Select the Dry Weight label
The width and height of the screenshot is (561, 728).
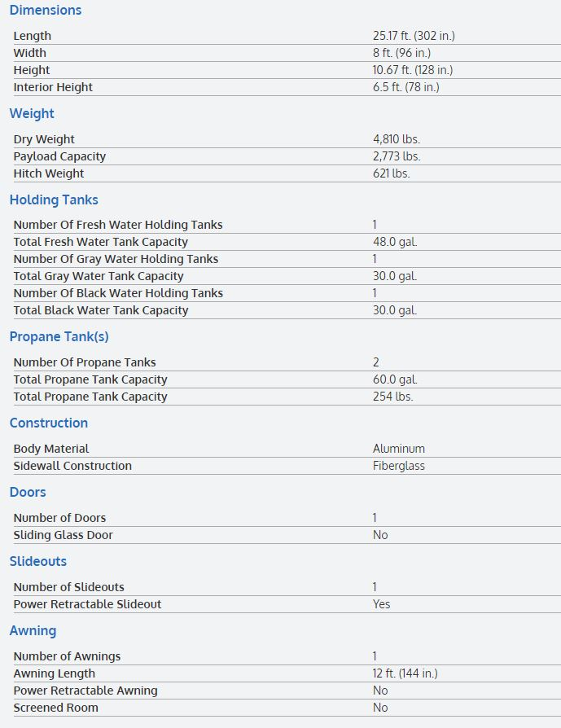point(44,139)
